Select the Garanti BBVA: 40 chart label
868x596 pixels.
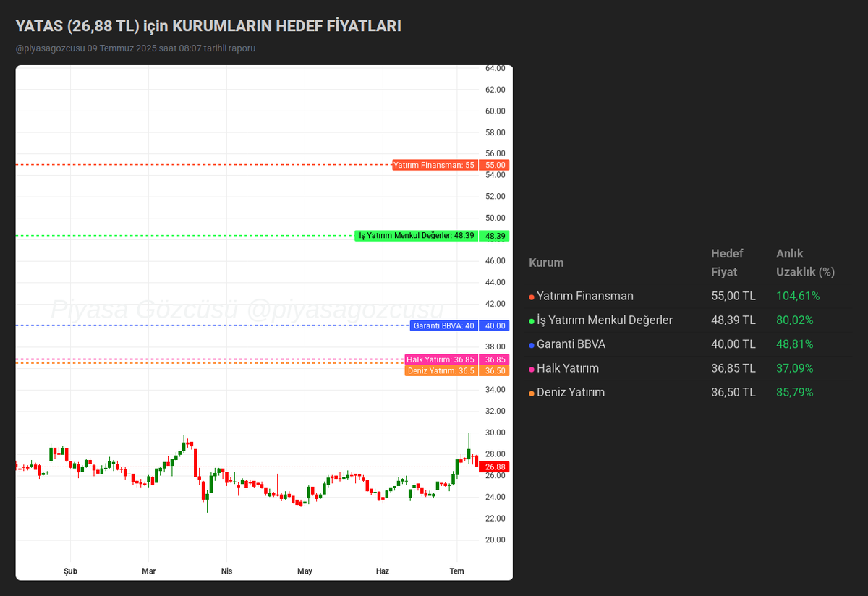(443, 325)
